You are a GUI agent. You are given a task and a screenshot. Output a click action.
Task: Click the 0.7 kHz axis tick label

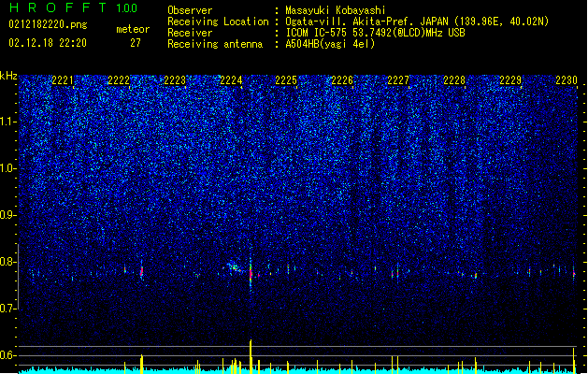pyautogui.click(x=8, y=309)
